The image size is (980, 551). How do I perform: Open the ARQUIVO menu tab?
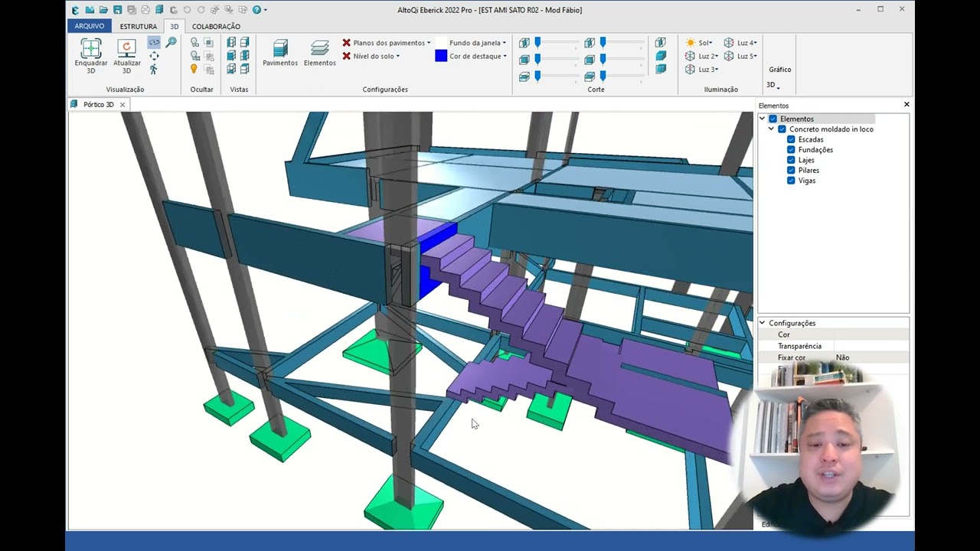pyautogui.click(x=90, y=26)
